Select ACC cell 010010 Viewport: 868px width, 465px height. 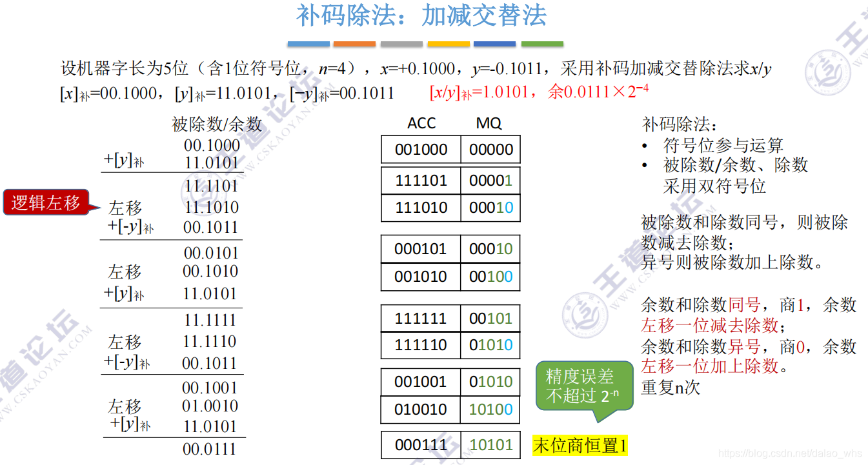(421, 409)
